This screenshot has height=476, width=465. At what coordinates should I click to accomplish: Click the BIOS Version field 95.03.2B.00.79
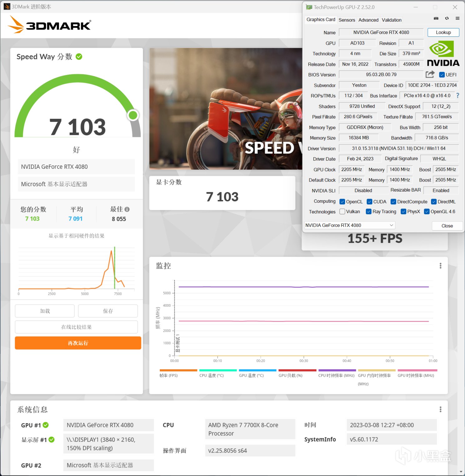[x=381, y=75]
